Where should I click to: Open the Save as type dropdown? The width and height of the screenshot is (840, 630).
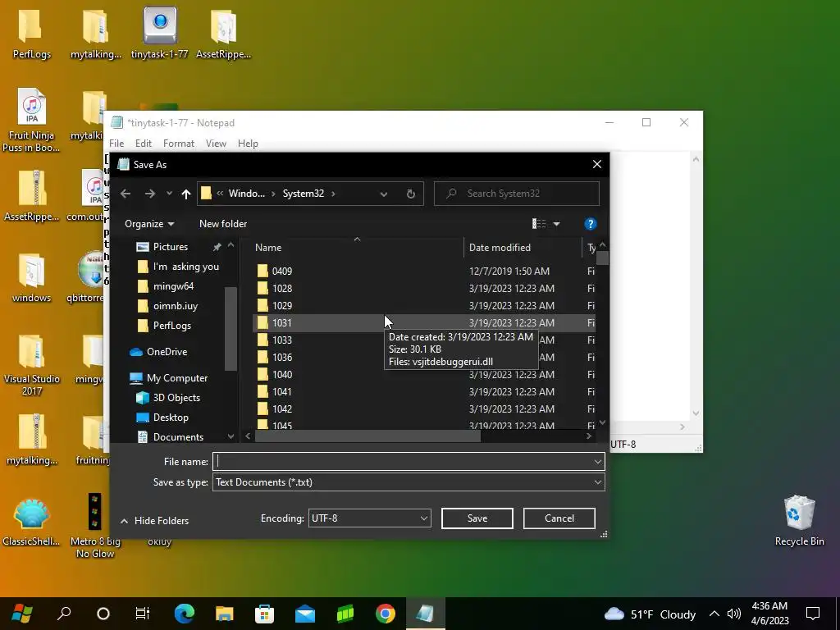(x=409, y=482)
